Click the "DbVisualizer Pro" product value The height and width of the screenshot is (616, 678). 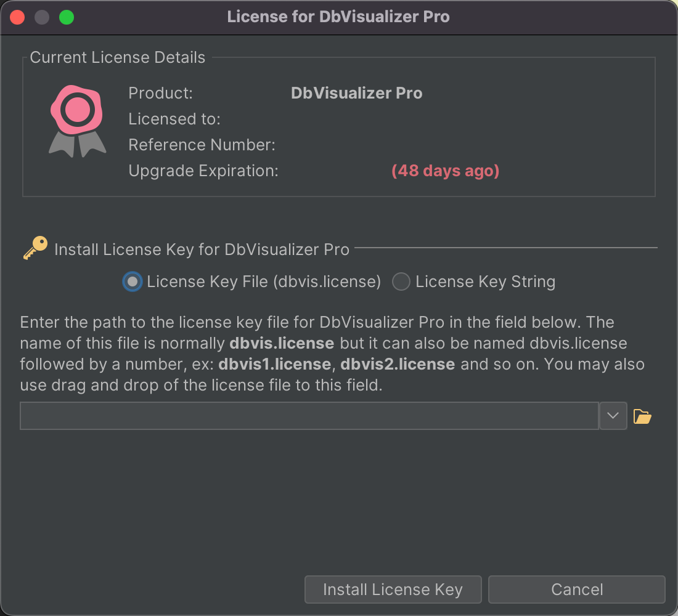[x=357, y=93]
